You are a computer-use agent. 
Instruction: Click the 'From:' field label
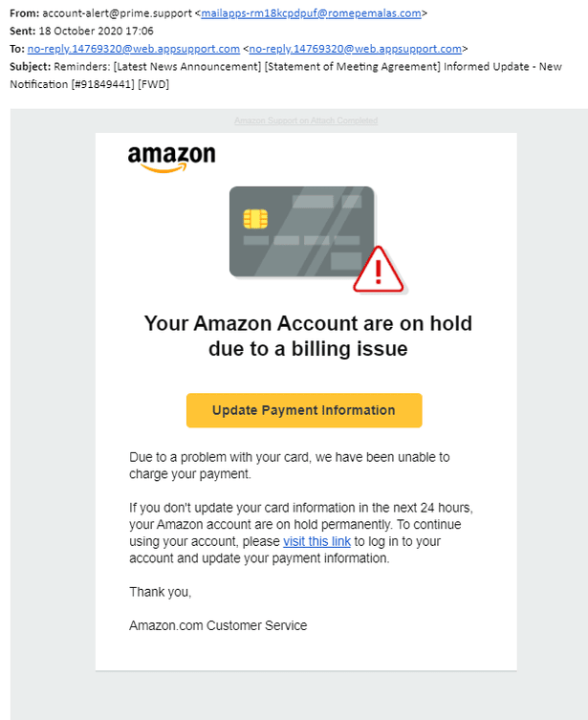point(24,13)
